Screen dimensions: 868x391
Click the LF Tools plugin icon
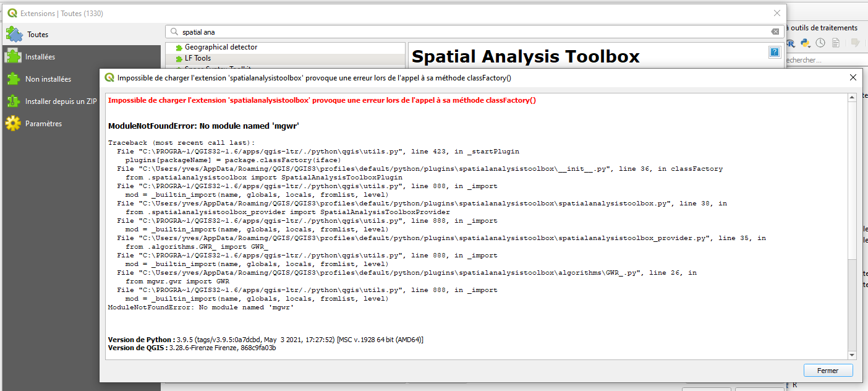[x=179, y=58]
